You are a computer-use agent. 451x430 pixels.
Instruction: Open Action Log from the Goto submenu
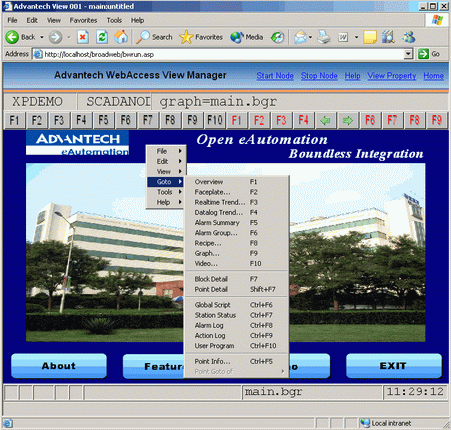pos(236,336)
